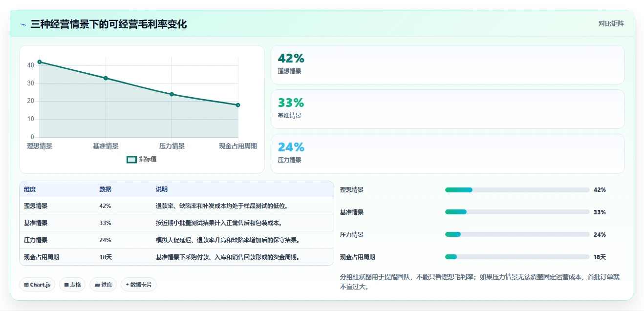Click the 表格 tag
The image size is (644, 311).
coord(72,285)
